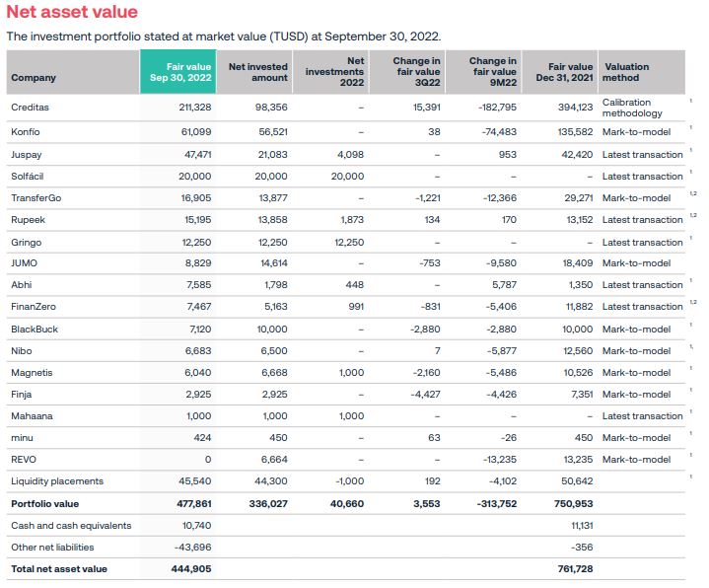The width and height of the screenshot is (709, 588).
Task: Click the "Cash and cash equivalents" label
Action: (71, 526)
